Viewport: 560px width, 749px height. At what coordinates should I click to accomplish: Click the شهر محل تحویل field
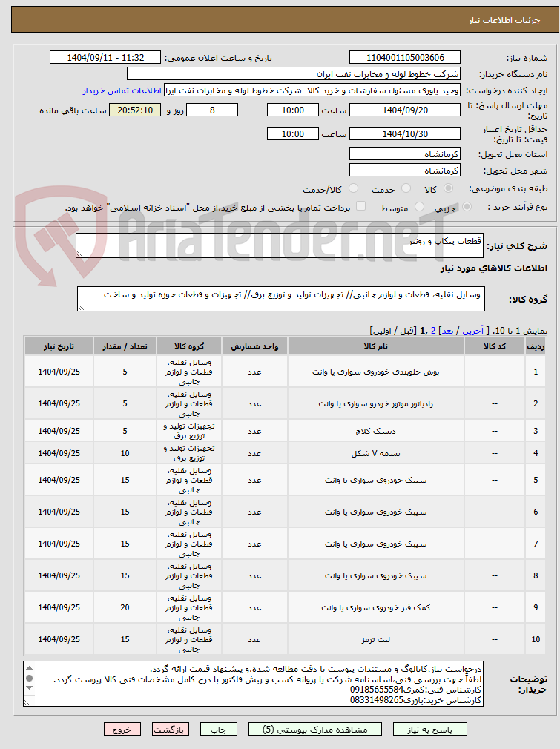click(405, 170)
